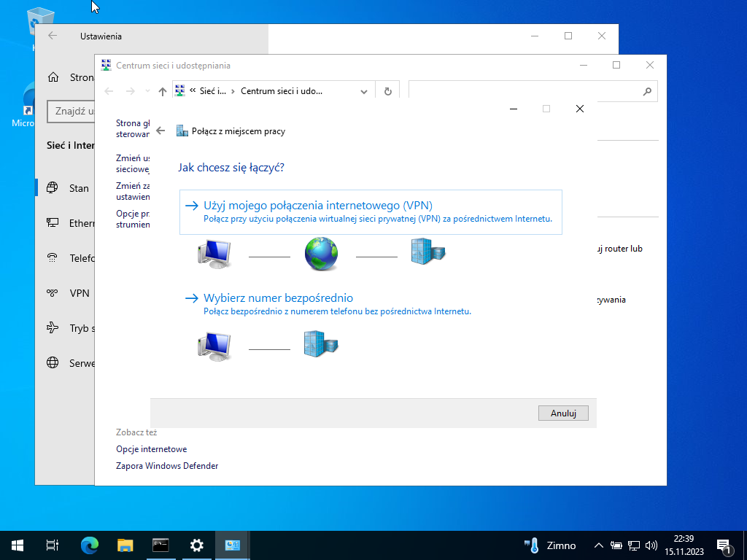Open the recent locations dropdown in the Network Center
This screenshot has height=560, width=747.
click(147, 91)
